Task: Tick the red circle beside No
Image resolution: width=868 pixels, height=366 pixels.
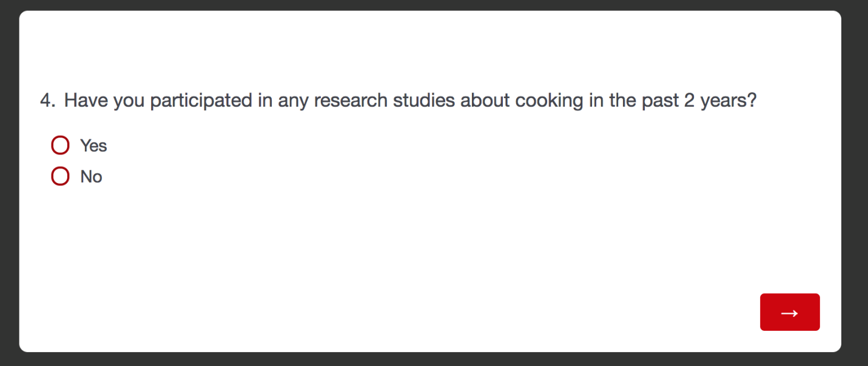Action: [60, 176]
